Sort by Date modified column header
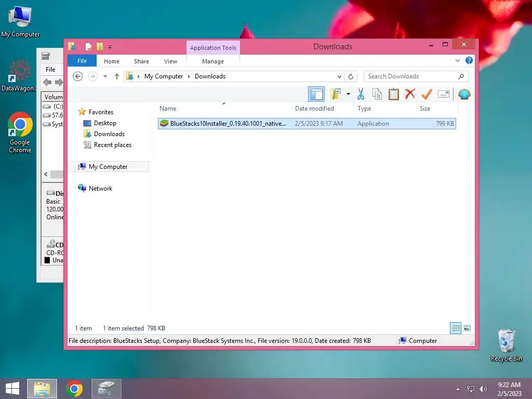The width and height of the screenshot is (532, 399). pyautogui.click(x=314, y=109)
